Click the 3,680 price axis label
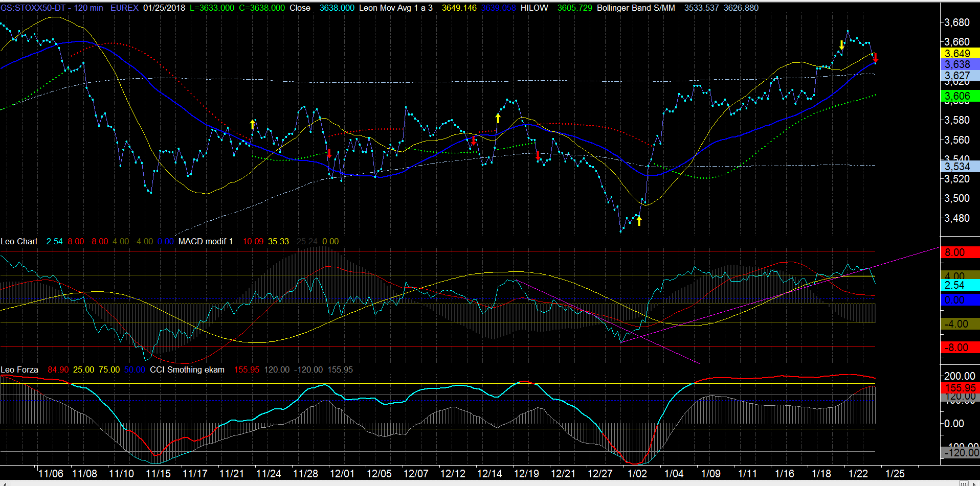Image resolution: width=980 pixels, height=486 pixels. (957, 22)
